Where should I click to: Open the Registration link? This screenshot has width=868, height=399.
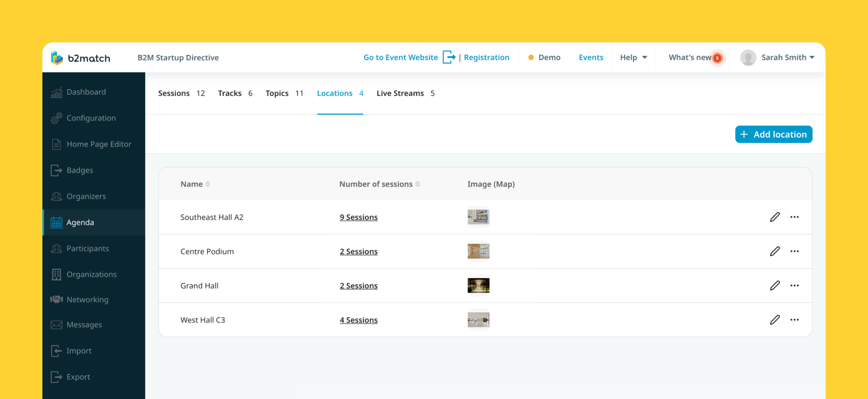point(486,57)
